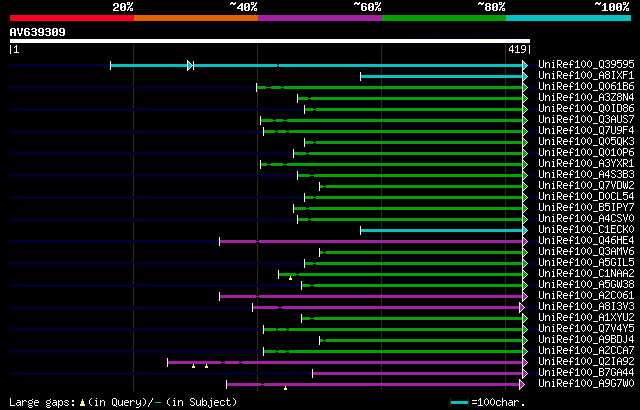Select the UniRef100_A1XYU2 label
The height and width of the screenshot is (410, 640).
point(586,318)
